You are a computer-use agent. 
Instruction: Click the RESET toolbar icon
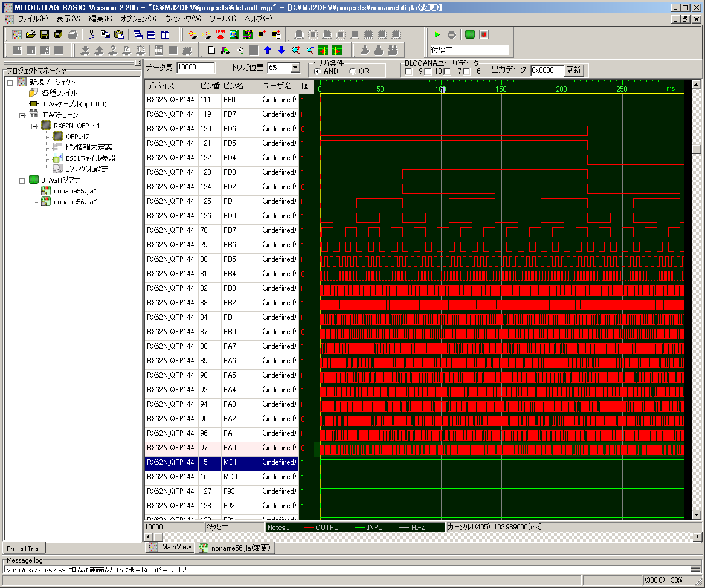coord(220,34)
